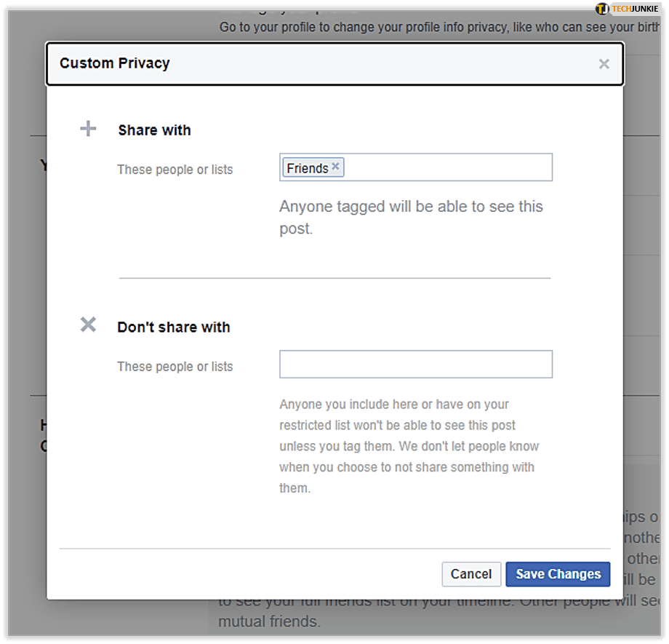Screen dimensions: 669x644
Task: Select the Share with section heading
Action: (154, 130)
